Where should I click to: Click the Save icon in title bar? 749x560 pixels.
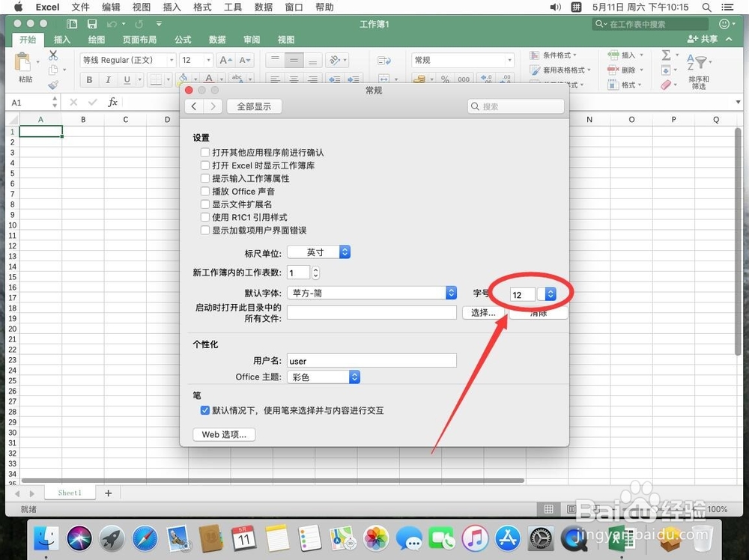92,24
